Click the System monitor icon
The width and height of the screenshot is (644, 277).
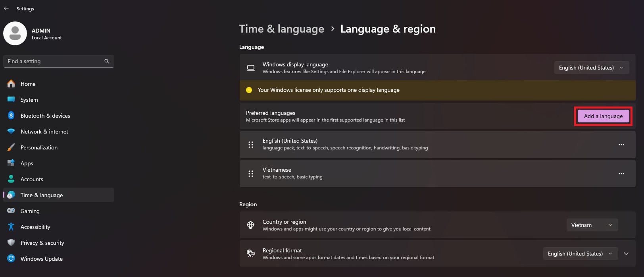point(11,100)
